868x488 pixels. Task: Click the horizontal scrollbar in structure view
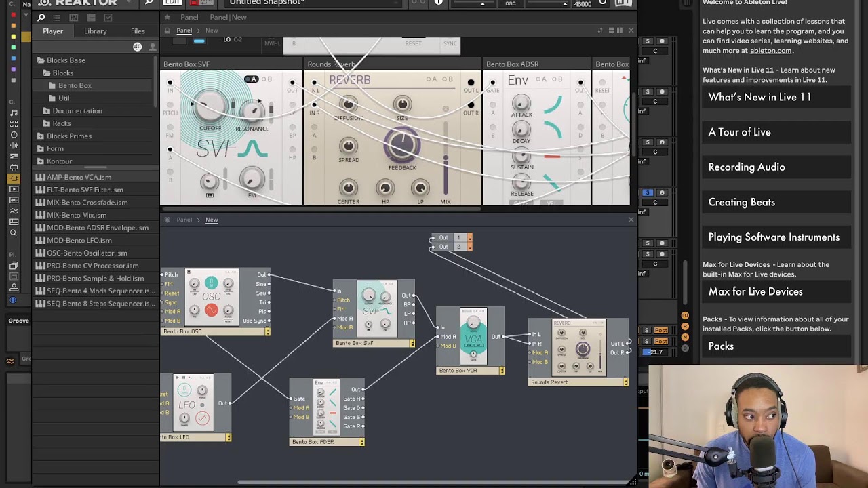tap(434, 483)
